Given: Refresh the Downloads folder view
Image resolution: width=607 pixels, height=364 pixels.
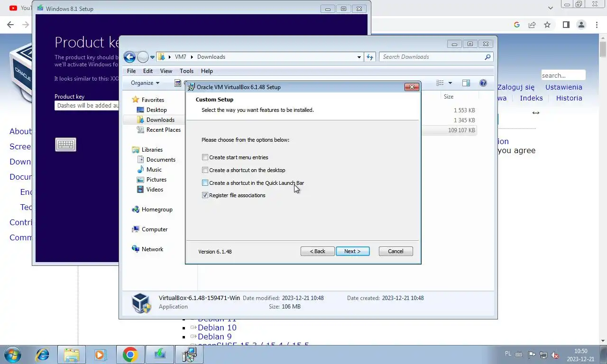Looking at the screenshot, I should (370, 57).
